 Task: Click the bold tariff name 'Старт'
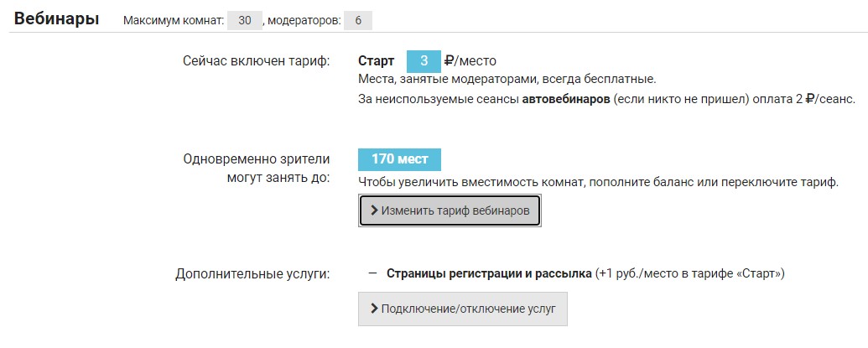(376, 60)
